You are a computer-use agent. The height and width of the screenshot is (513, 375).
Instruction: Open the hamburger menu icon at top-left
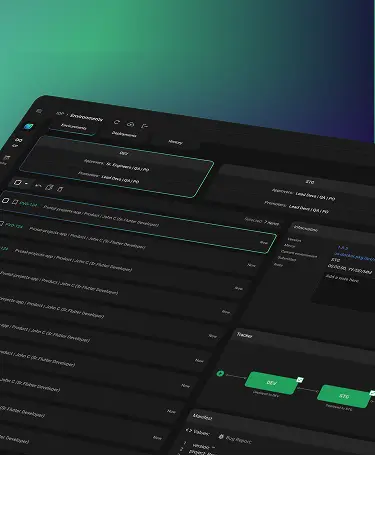(x=39, y=111)
